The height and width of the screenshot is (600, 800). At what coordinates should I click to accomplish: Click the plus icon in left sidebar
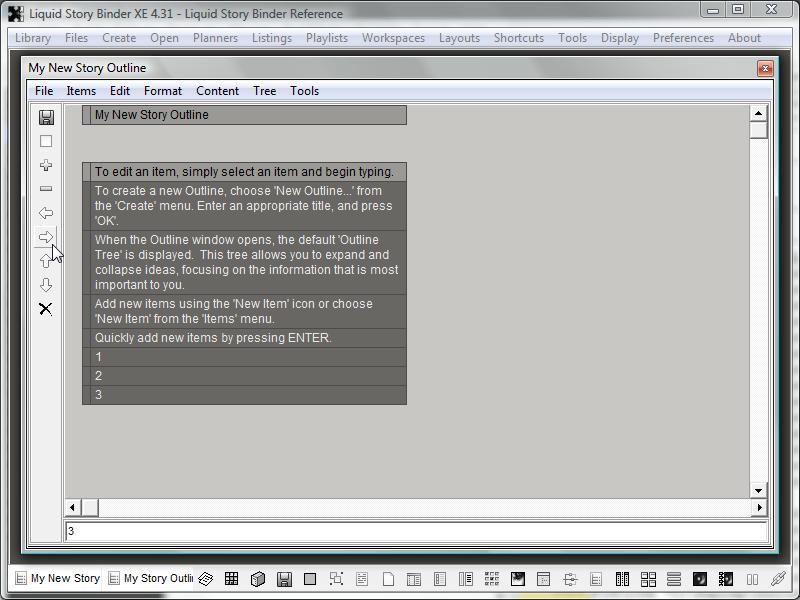pyautogui.click(x=46, y=165)
